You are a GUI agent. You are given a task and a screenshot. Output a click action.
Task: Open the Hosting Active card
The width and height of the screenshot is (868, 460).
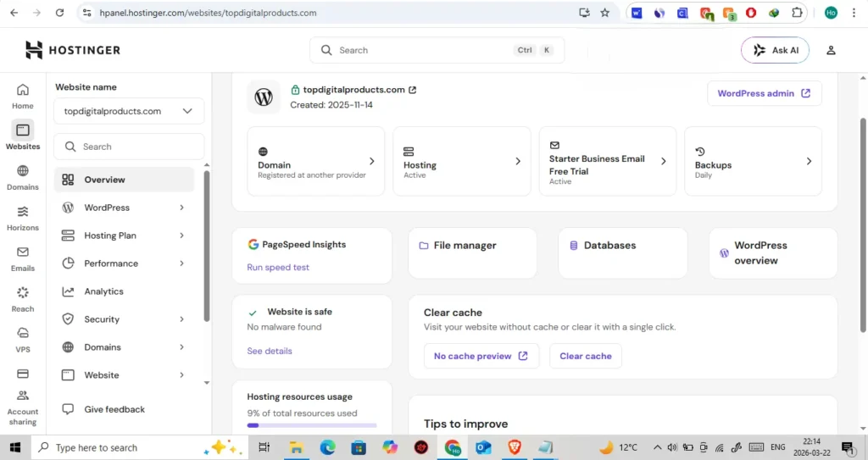point(462,161)
